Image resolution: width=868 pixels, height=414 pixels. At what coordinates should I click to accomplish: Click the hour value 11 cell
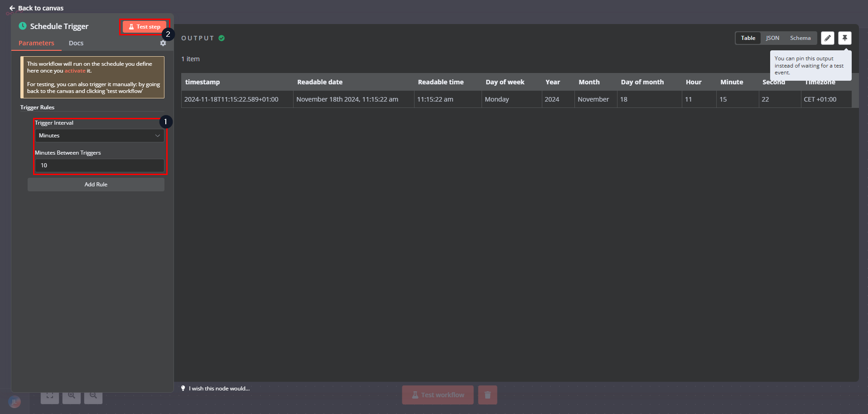click(699, 99)
